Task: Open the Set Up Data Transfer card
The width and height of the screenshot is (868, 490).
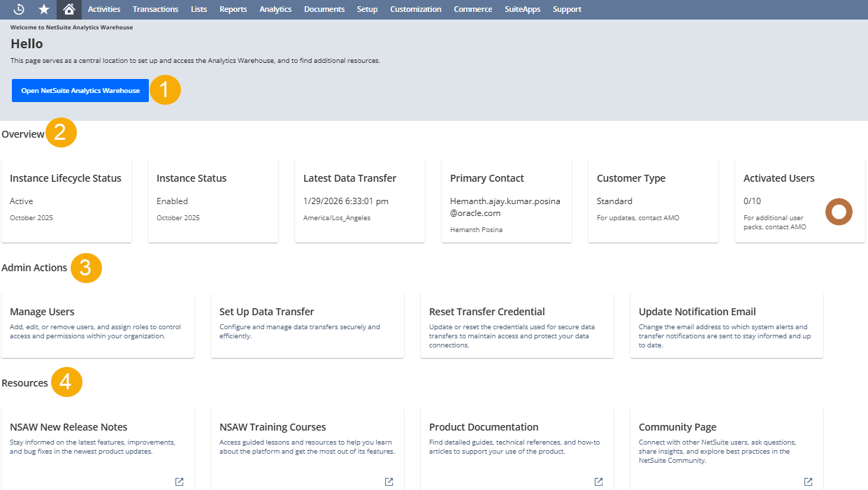Action: [308, 325]
